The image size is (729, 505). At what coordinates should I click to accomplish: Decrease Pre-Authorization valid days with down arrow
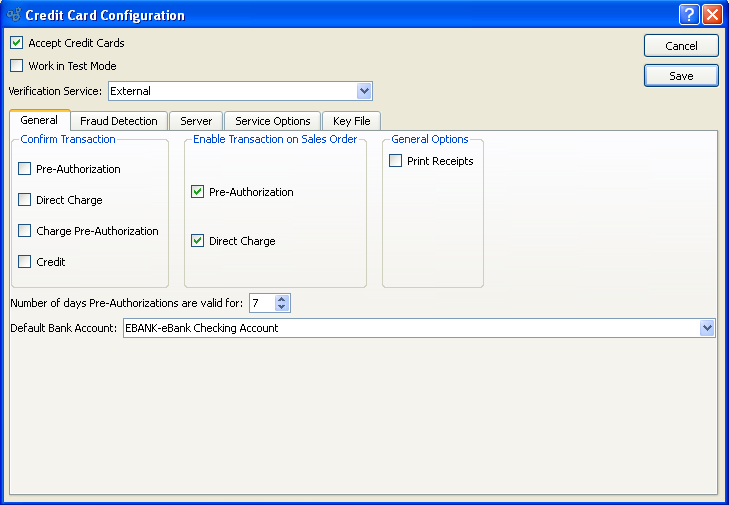click(282, 307)
